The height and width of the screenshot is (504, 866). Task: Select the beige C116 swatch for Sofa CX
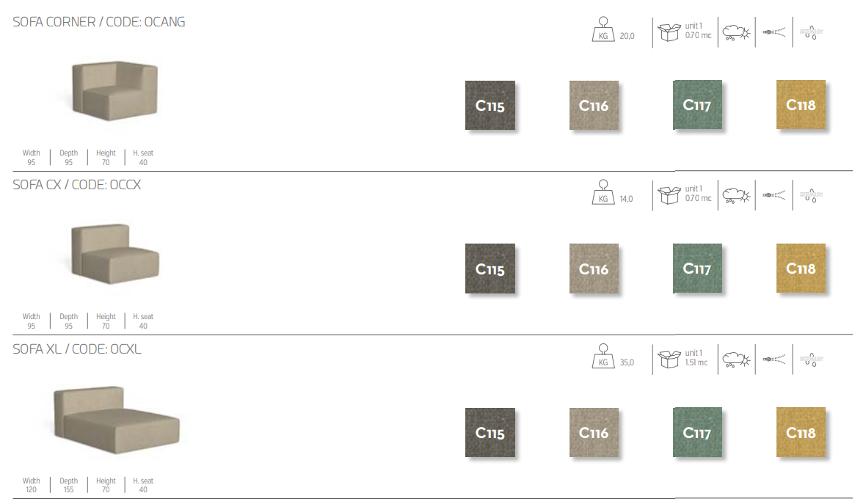click(x=594, y=269)
